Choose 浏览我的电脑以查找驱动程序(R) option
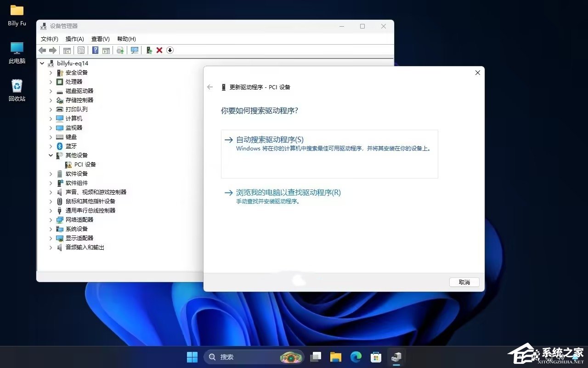This screenshot has width=588, height=368. pos(329,196)
